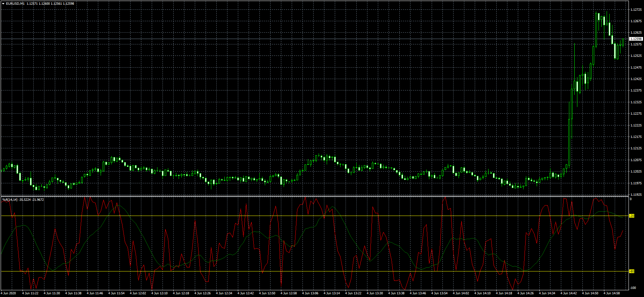Click the 4 Jun 12:26 time label
This screenshot has width=644, height=297.
tap(203, 293)
